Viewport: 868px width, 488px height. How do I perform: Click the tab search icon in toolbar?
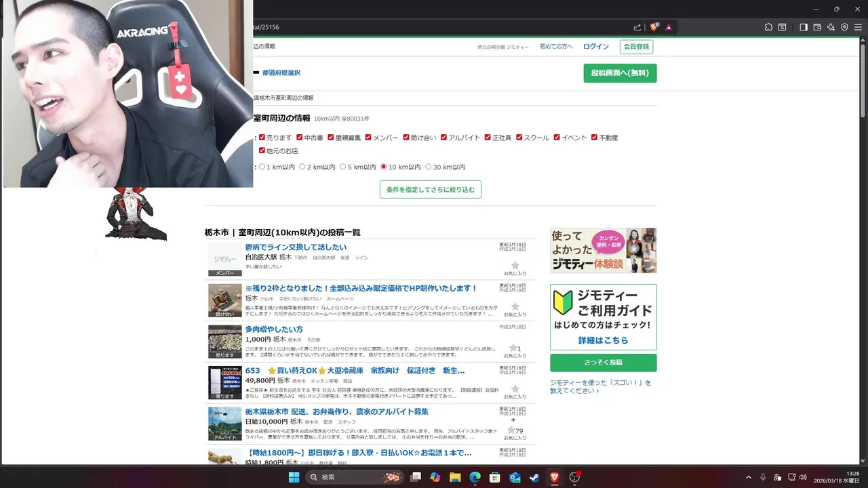782,27
